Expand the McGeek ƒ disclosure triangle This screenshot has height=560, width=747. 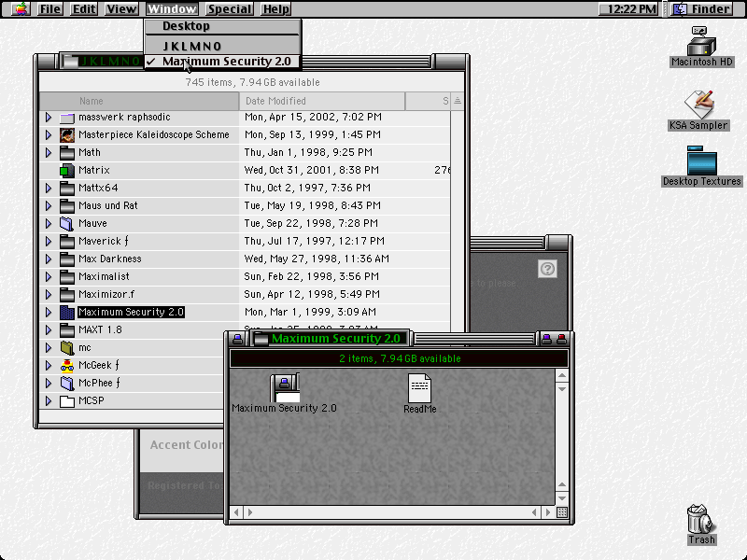(x=49, y=365)
